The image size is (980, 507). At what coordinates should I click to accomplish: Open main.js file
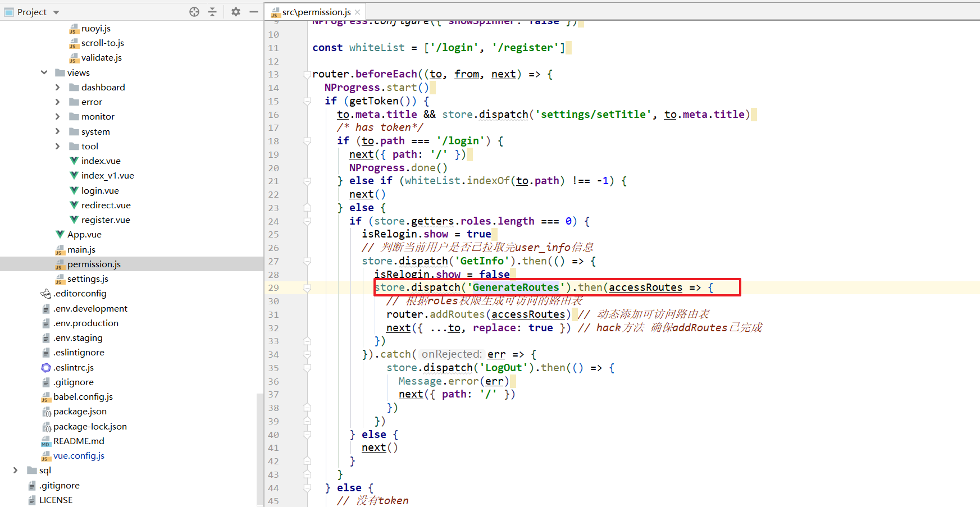[x=81, y=249]
